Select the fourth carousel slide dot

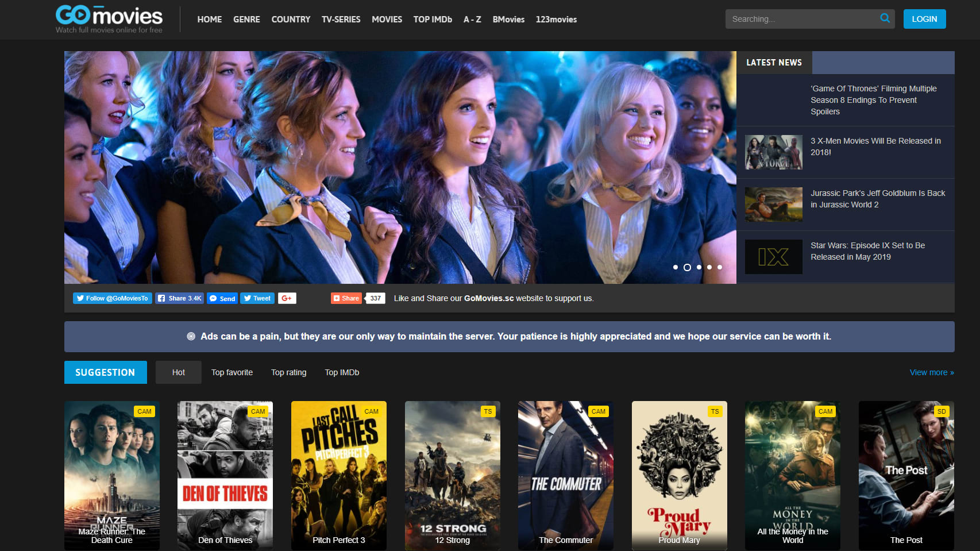click(x=709, y=267)
